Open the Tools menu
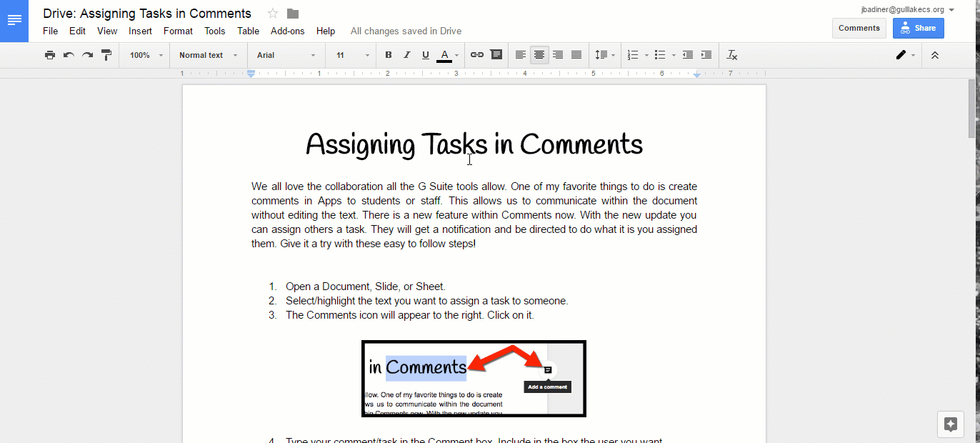 coord(215,31)
